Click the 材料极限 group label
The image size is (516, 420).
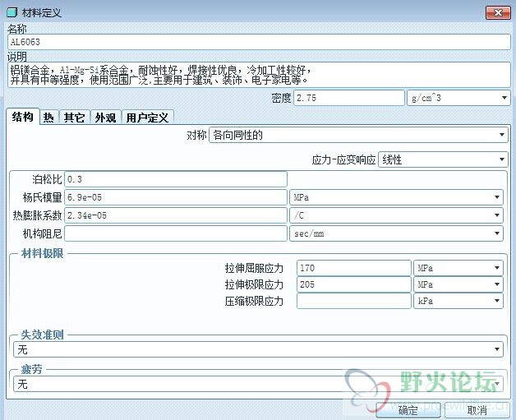tap(42, 253)
